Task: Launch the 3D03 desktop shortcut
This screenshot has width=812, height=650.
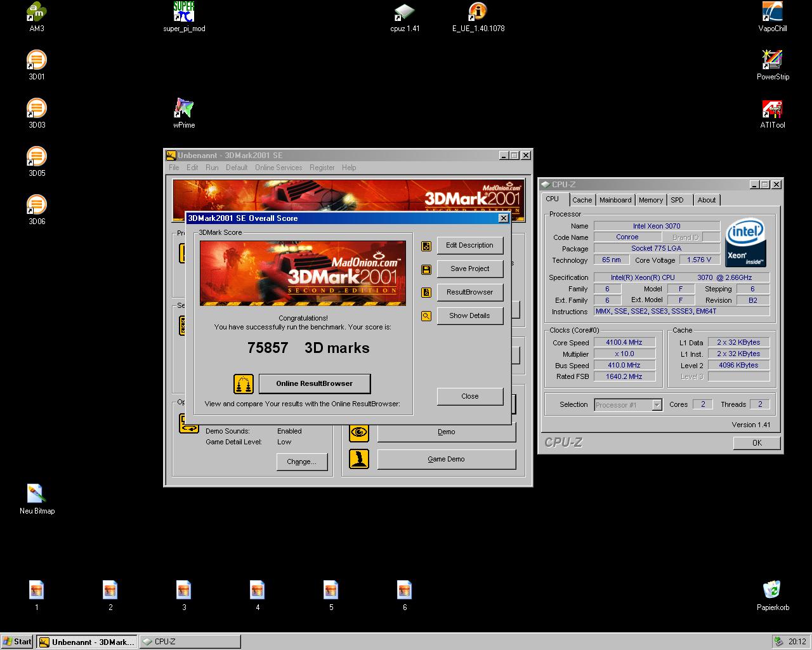Action: (37, 109)
